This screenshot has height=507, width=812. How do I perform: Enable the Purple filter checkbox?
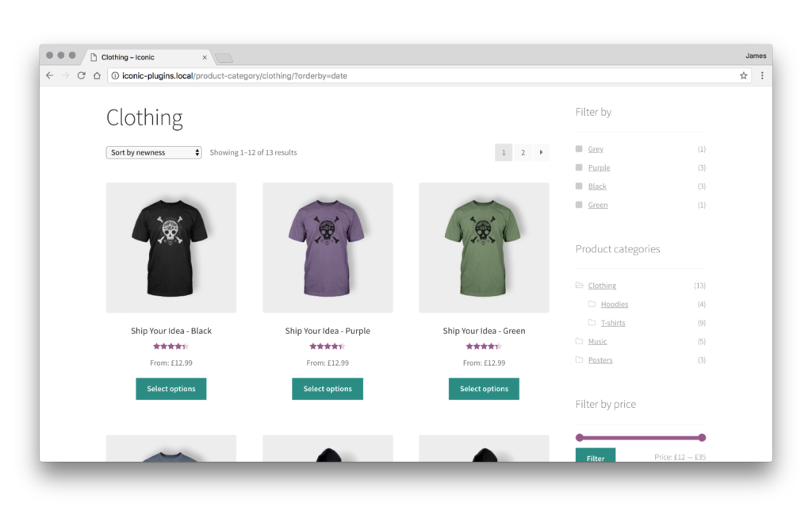(x=578, y=167)
